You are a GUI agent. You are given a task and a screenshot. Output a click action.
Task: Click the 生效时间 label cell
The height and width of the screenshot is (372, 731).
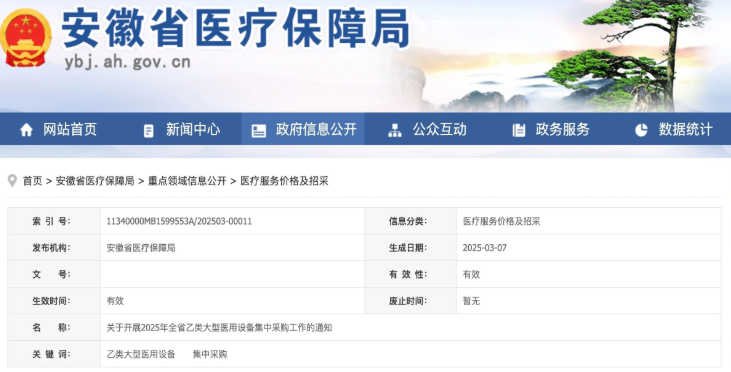pyautogui.click(x=54, y=301)
